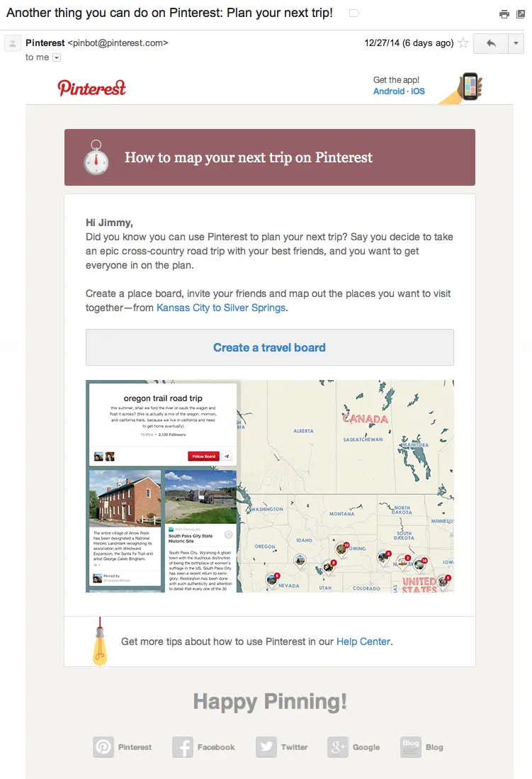Click the red "Follow Board" button
532x779 pixels.
pos(205,457)
